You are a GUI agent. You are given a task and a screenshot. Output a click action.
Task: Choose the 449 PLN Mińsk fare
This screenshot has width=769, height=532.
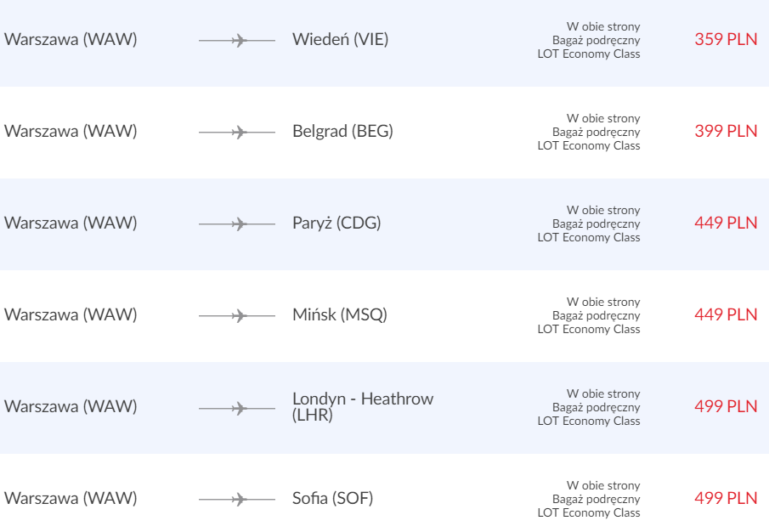coord(726,314)
